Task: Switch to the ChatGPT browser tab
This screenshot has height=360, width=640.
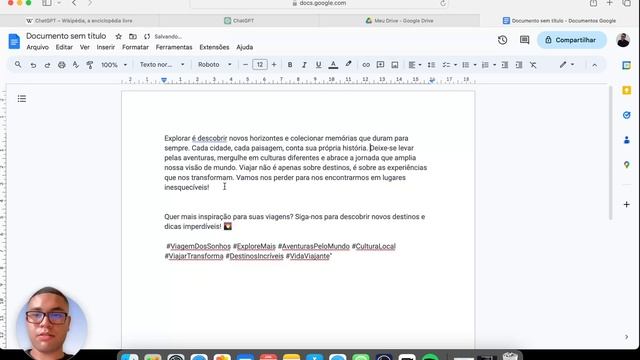Action: [x=239, y=20]
